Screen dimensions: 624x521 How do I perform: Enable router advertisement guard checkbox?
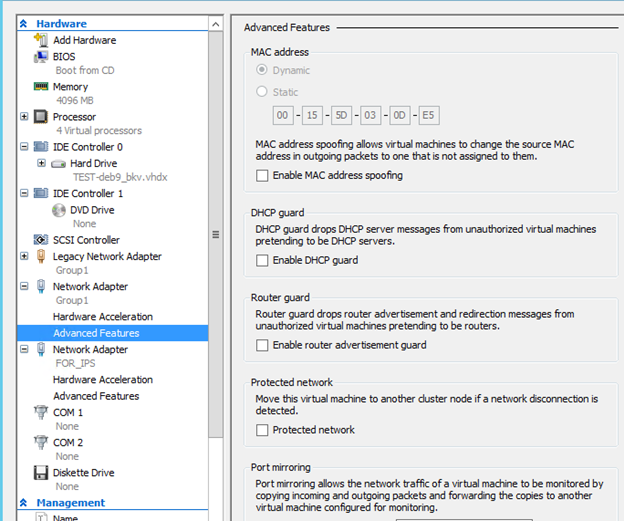[x=262, y=345]
